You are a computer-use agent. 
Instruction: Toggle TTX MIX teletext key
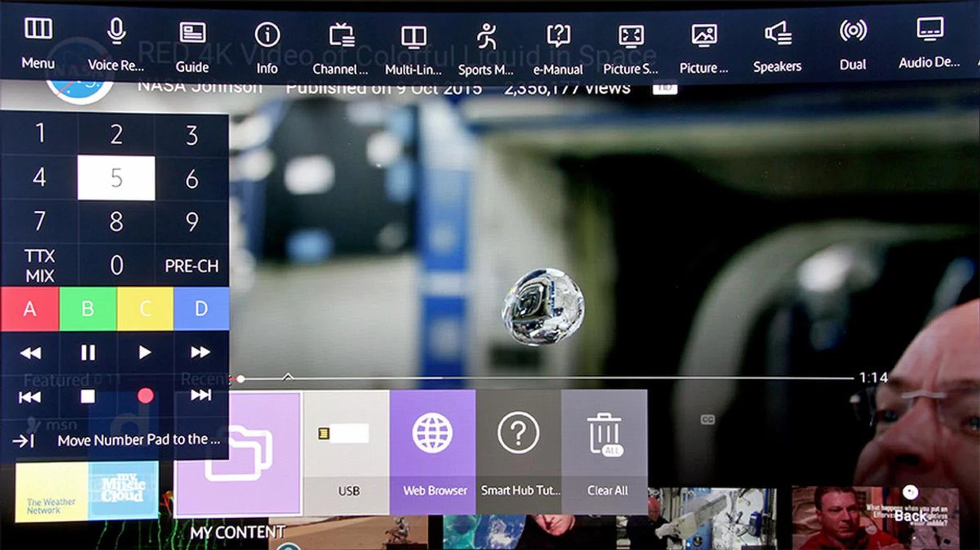click(40, 265)
